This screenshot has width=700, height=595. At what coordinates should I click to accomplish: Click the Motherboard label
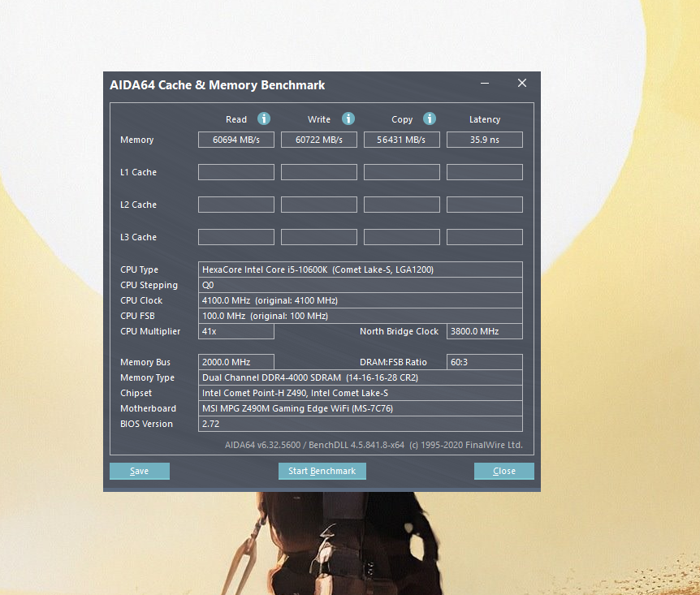pos(149,408)
